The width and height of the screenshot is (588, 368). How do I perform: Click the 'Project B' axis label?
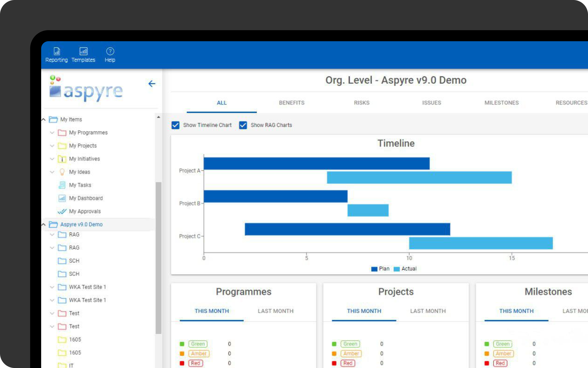click(x=189, y=204)
